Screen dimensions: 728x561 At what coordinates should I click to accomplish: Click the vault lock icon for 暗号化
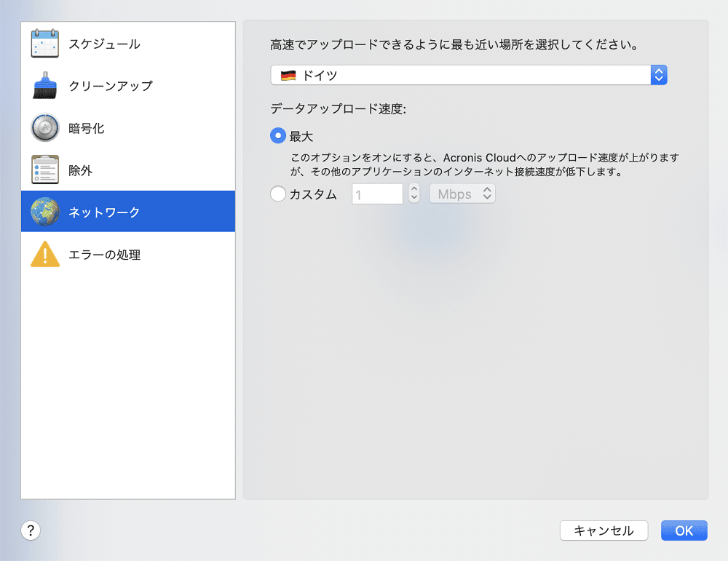click(x=45, y=128)
